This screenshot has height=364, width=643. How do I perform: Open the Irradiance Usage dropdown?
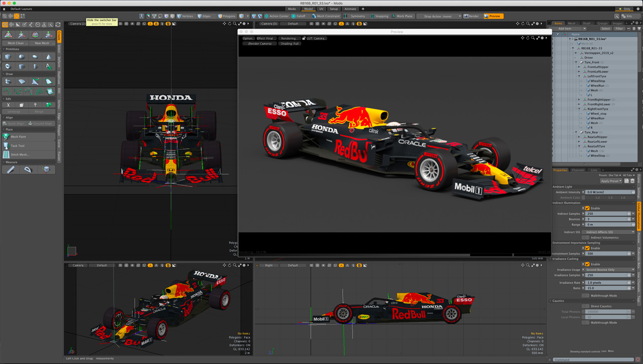click(609, 270)
